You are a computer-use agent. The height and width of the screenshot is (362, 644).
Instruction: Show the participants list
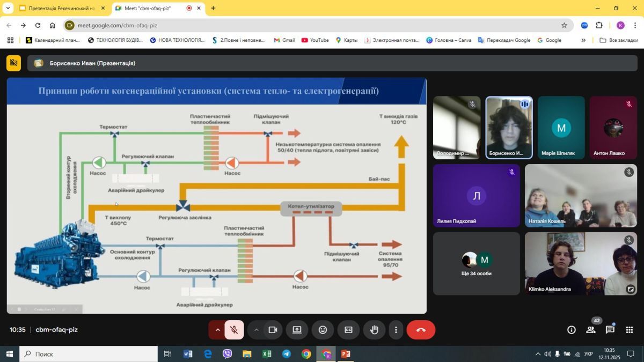(x=591, y=330)
